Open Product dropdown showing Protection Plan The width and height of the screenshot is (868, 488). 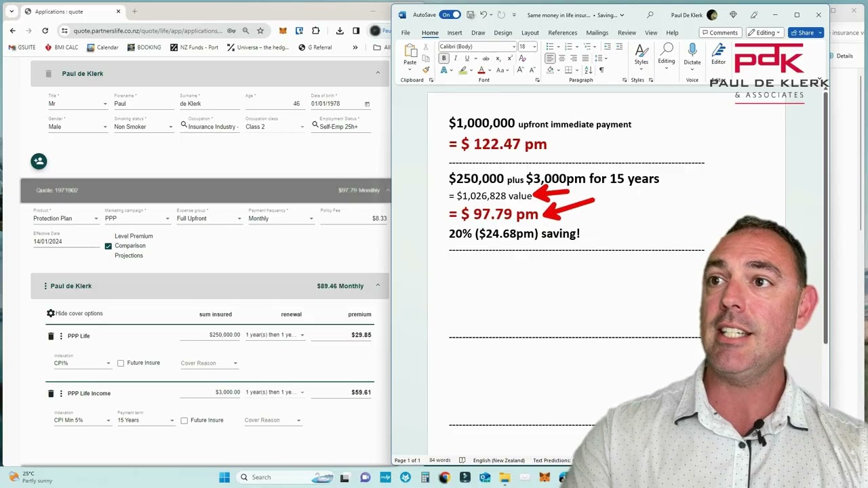(x=66, y=218)
